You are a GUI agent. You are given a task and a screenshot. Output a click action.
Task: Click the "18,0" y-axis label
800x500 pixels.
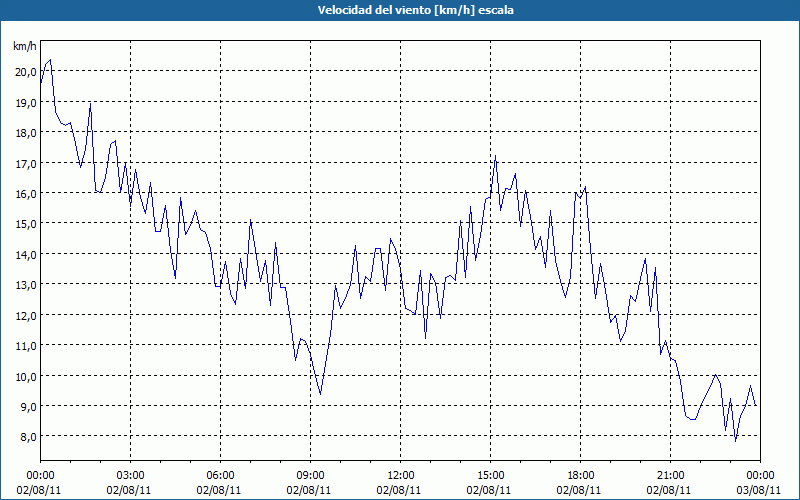click(26, 133)
